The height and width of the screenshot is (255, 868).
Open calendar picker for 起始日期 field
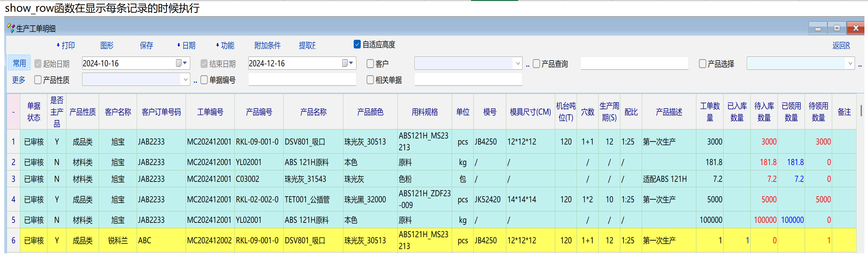tap(181, 63)
